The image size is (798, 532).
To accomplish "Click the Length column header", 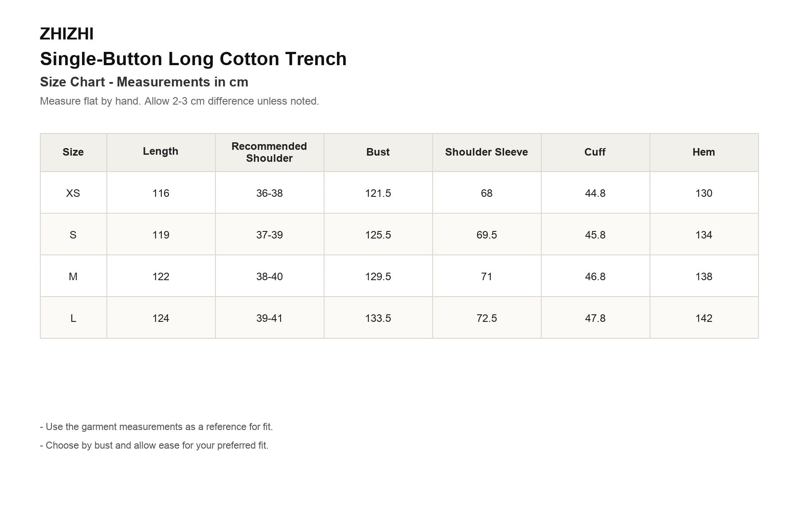I will click(160, 152).
